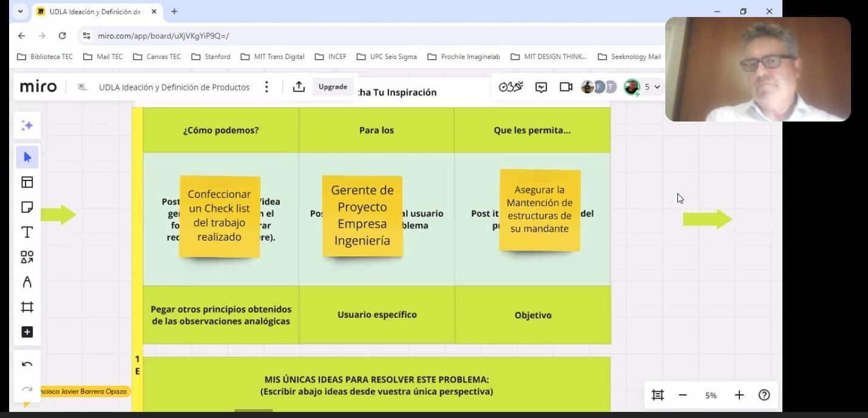Click the undo arrow
This screenshot has width=868, height=418.
[x=27, y=365]
